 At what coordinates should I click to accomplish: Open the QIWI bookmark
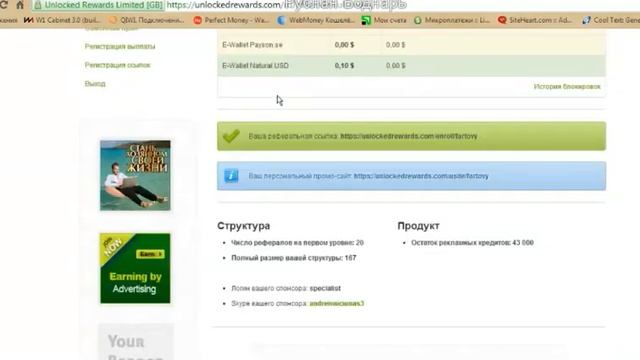[x=147, y=20]
